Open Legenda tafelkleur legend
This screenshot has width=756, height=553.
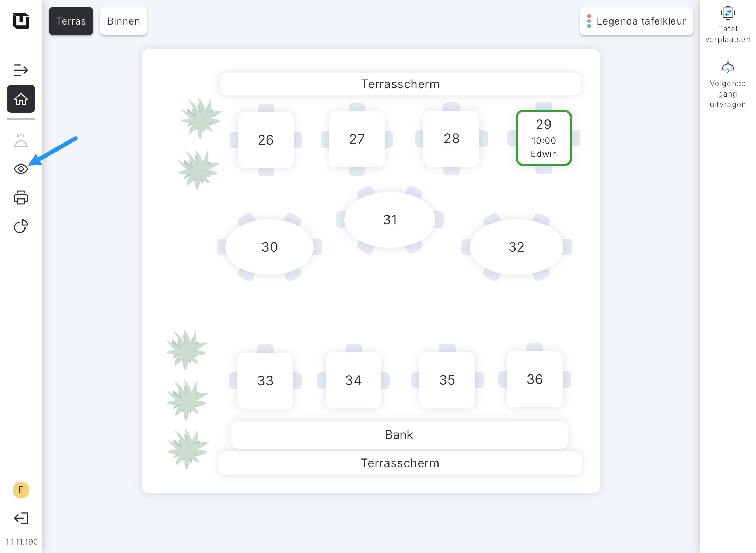tap(636, 21)
